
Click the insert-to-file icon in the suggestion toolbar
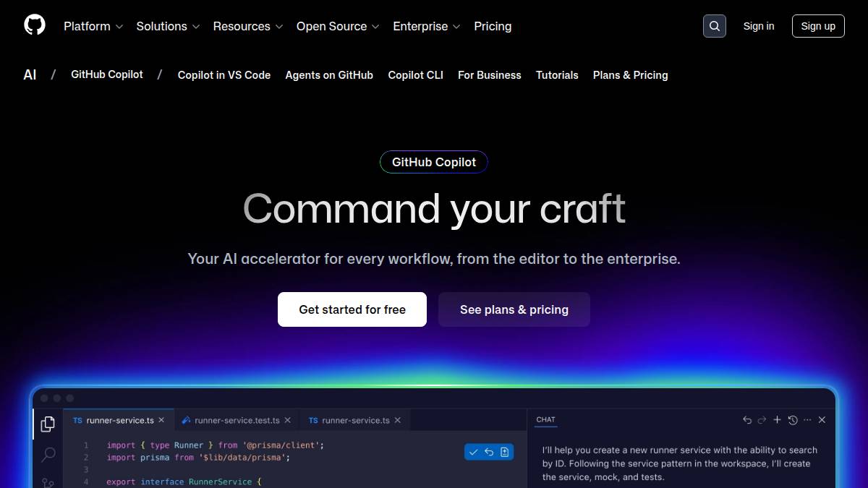tap(504, 451)
